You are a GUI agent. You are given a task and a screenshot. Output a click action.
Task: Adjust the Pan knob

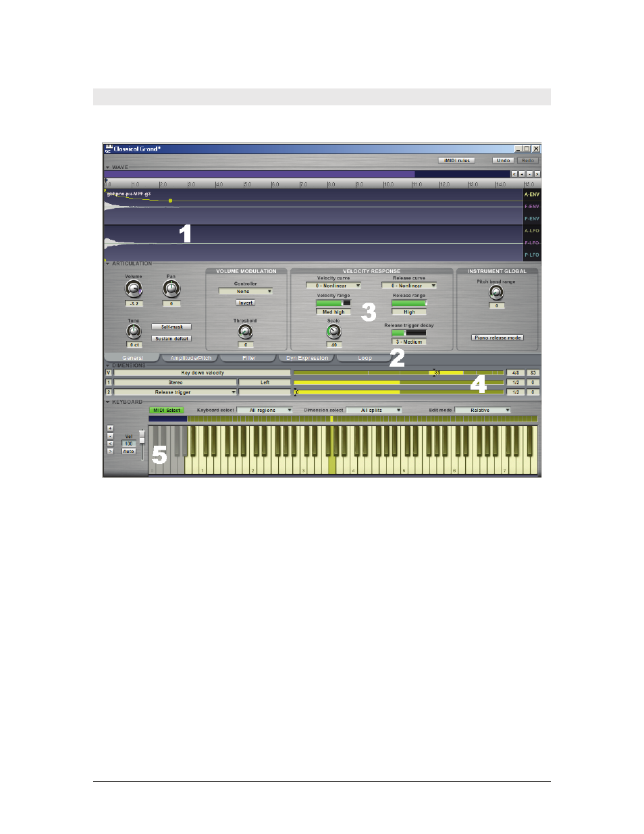(171, 289)
